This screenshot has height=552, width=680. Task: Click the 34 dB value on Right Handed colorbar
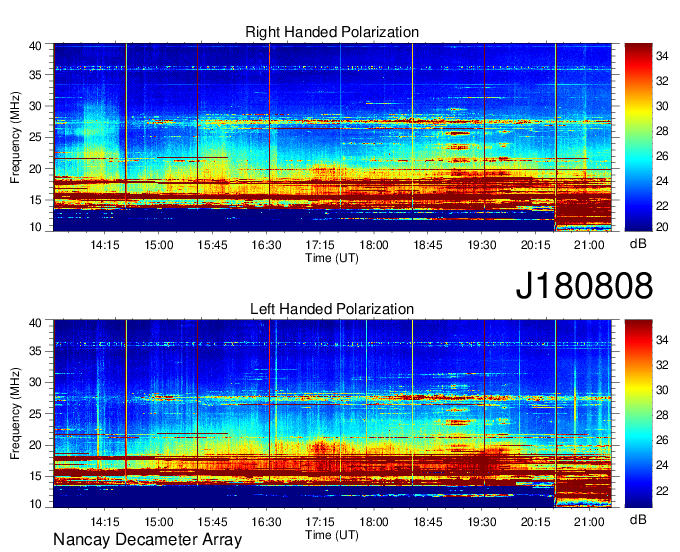click(x=662, y=56)
